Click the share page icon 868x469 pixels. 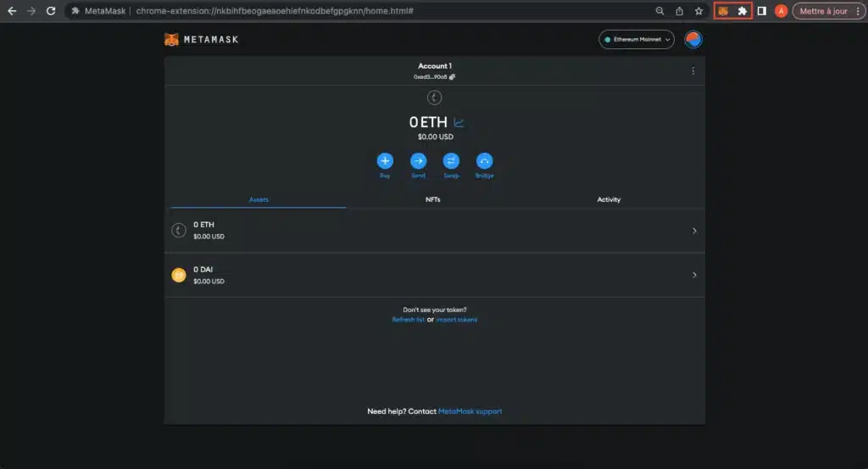(679, 10)
